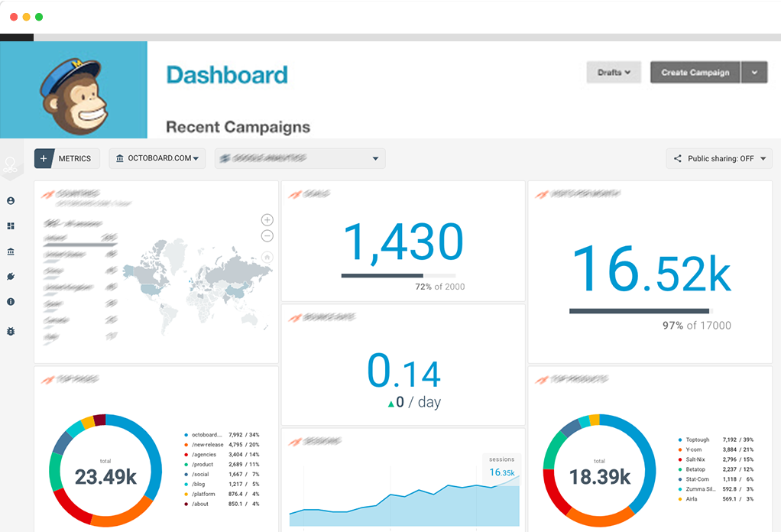Click the bug report sidebar icon
The height and width of the screenshot is (532, 781).
point(11,331)
